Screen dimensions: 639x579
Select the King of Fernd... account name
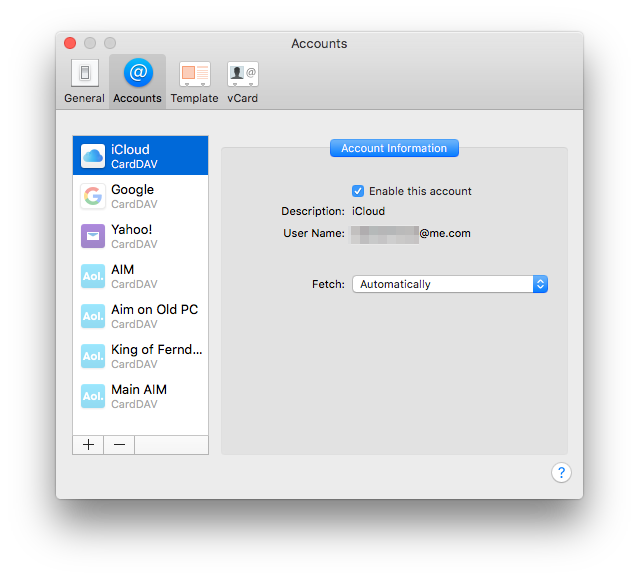tap(157, 349)
